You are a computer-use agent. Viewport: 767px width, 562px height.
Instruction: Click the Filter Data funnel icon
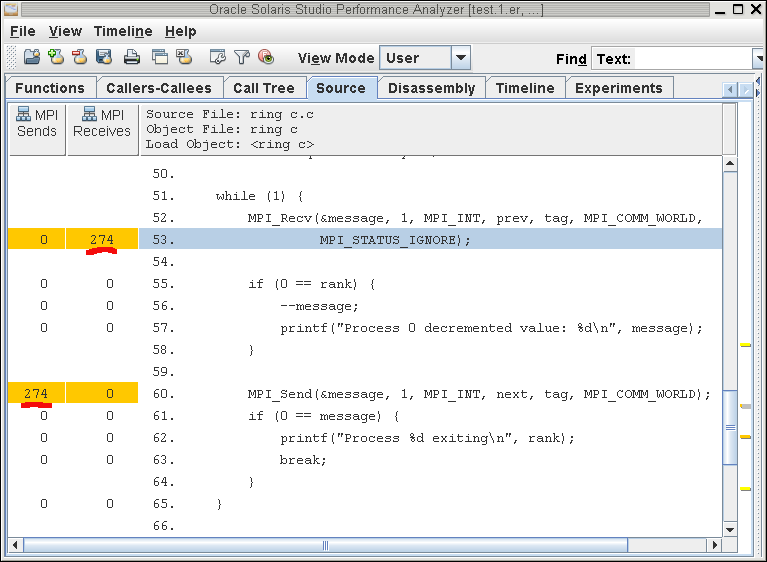click(x=242, y=57)
